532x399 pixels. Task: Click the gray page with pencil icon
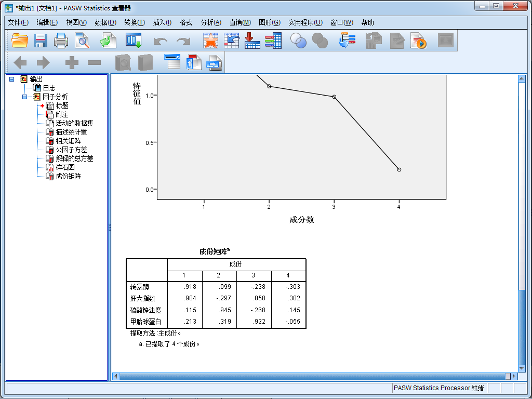pyautogui.click(x=397, y=41)
